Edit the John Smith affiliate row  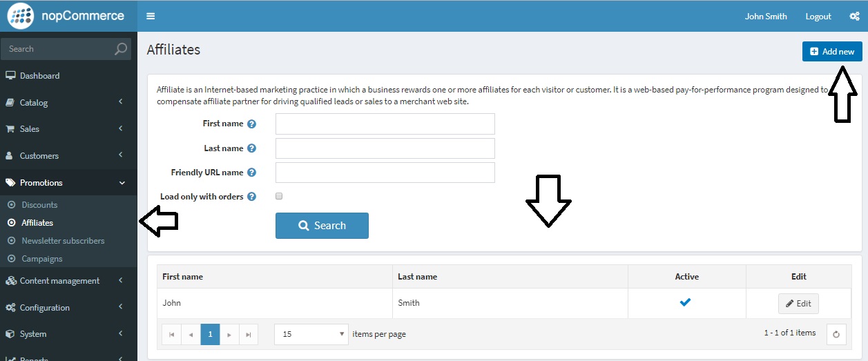(x=798, y=304)
